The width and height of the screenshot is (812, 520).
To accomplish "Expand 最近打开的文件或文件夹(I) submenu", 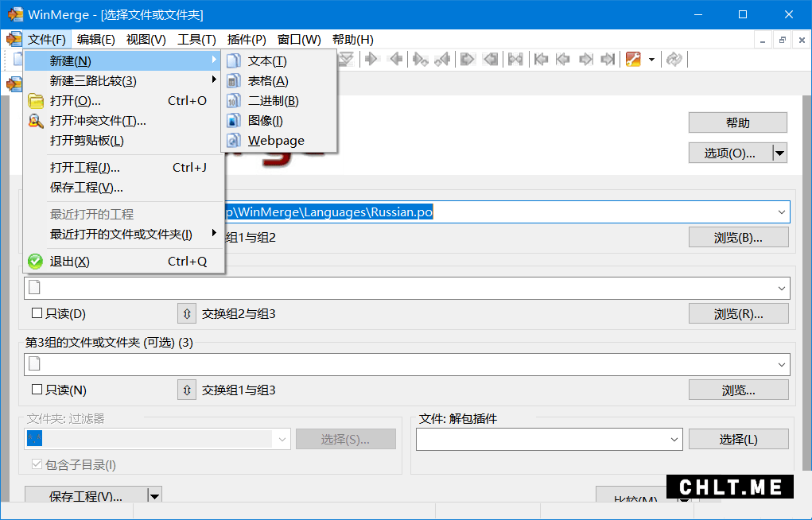I will click(125, 234).
